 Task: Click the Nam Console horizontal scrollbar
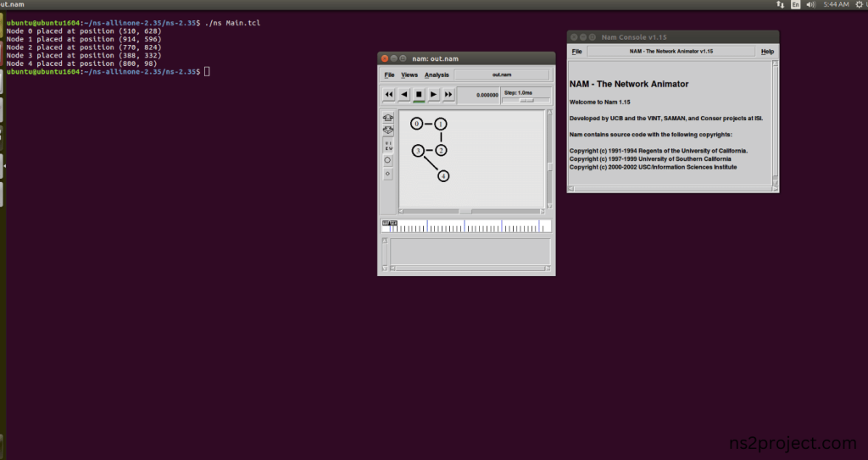pyautogui.click(x=671, y=189)
